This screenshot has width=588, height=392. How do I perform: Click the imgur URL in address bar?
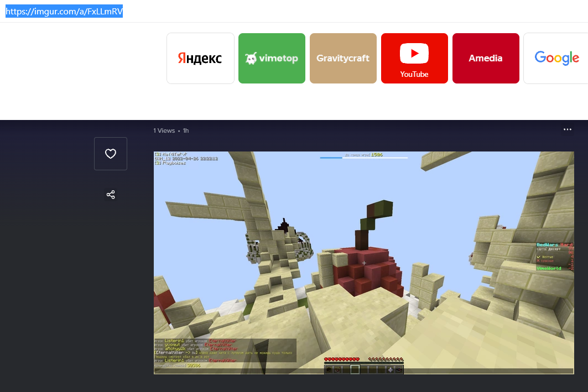coord(64,12)
